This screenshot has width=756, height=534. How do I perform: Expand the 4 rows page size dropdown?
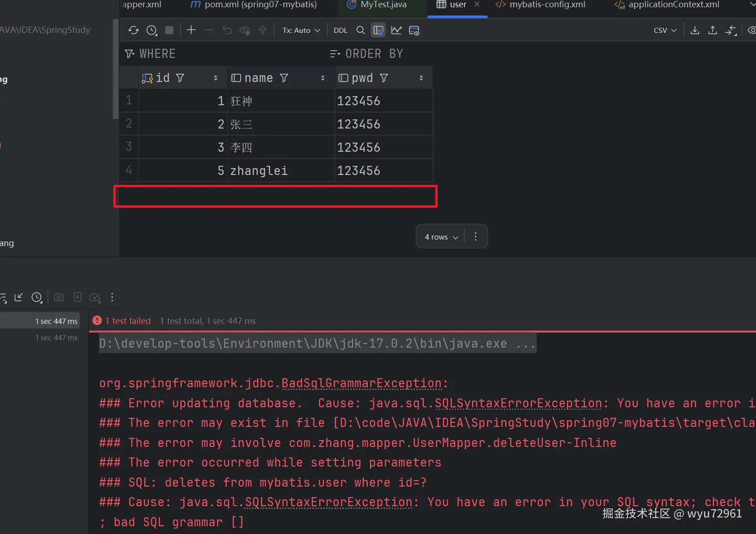(441, 237)
